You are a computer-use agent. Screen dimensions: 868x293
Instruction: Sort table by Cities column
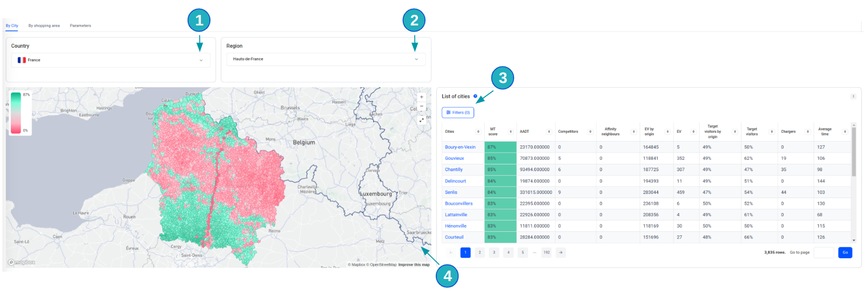point(478,132)
